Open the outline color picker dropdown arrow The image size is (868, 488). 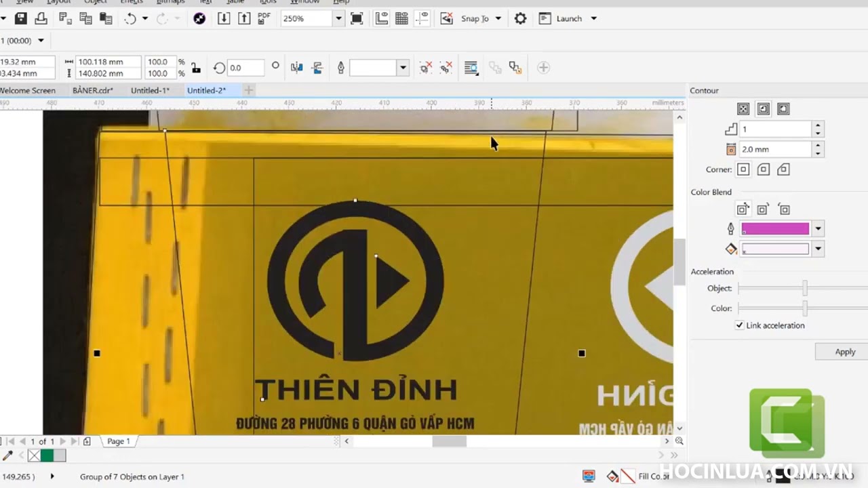click(x=818, y=228)
